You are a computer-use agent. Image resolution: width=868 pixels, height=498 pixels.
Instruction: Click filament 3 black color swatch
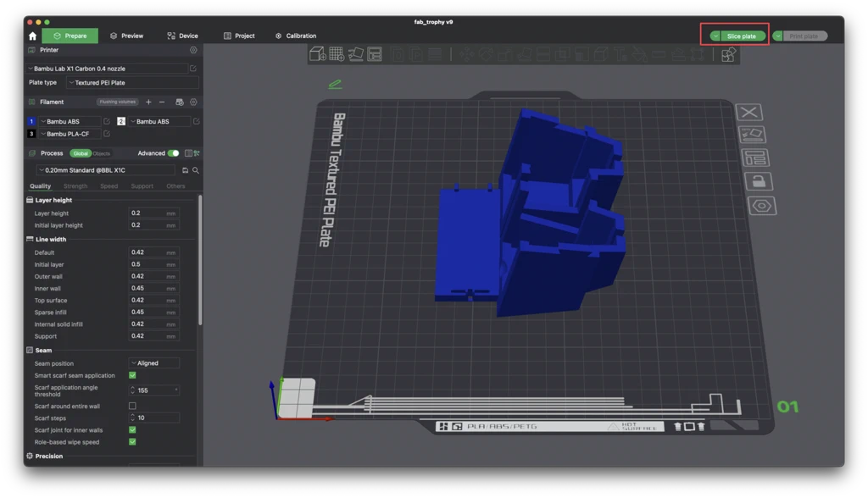(x=31, y=134)
